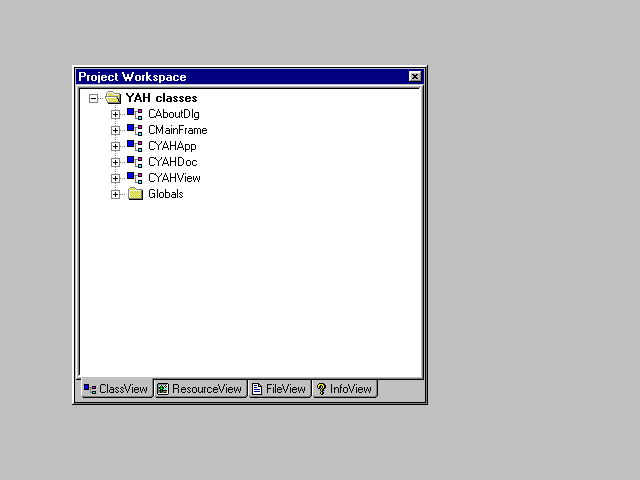
Task: Open the InfoView tab
Action: tap(344, 389)
